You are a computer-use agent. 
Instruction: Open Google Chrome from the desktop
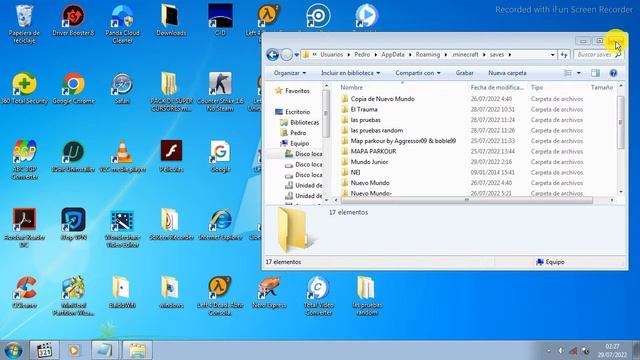(73, 88)
